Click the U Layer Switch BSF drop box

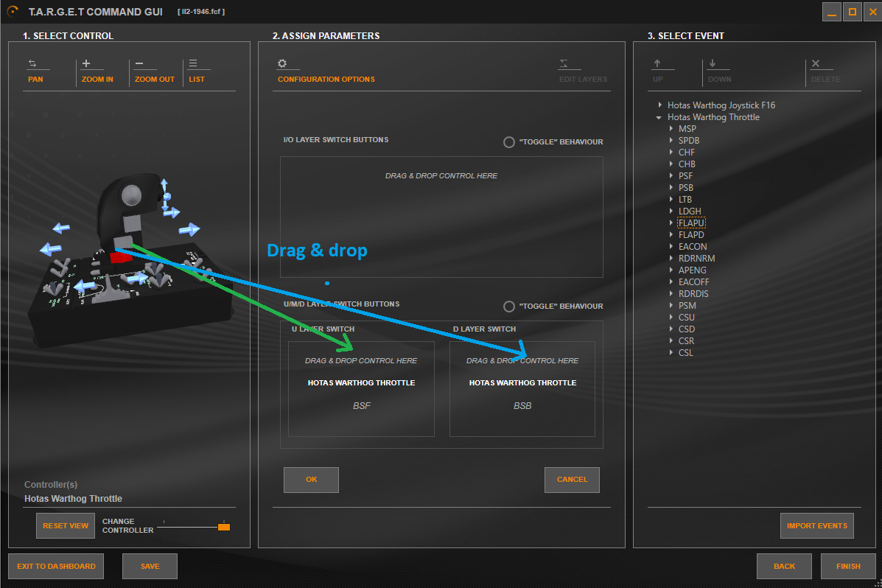[x=361, y=389]
